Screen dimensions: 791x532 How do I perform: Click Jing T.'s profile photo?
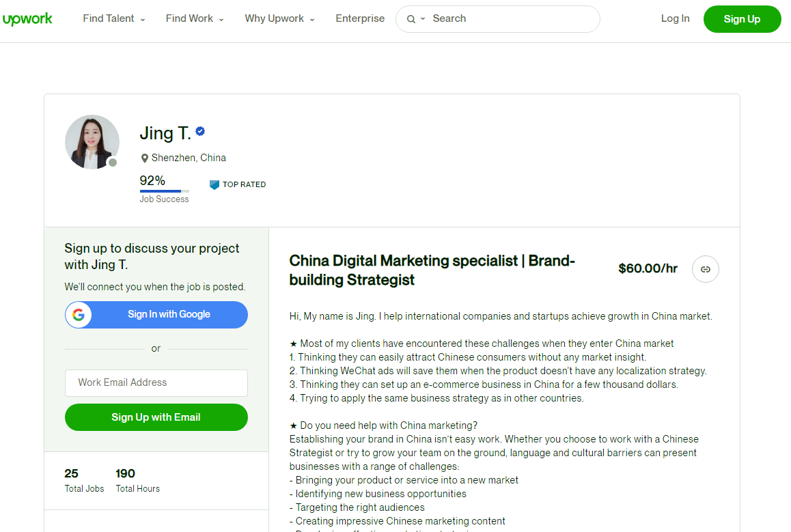coord(92,141)
